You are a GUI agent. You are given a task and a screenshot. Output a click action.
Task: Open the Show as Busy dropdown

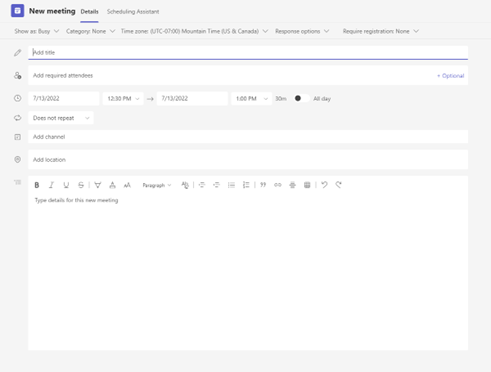[x=37, y=31]
